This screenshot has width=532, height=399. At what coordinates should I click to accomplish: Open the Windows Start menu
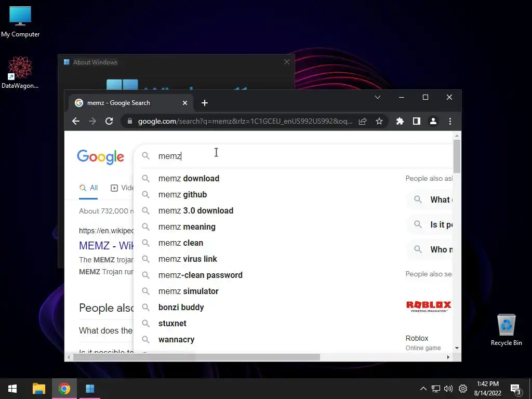pos(12,389)
